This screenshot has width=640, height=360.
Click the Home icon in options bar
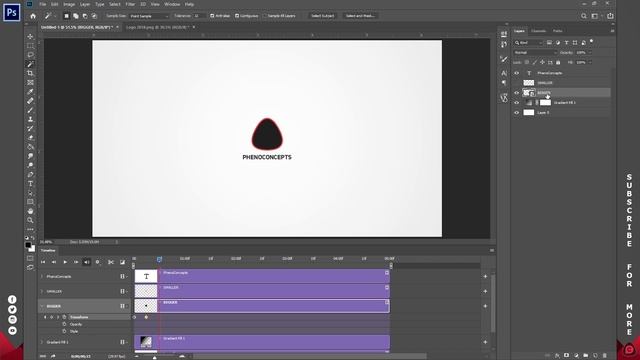click(x=33, y=16)
